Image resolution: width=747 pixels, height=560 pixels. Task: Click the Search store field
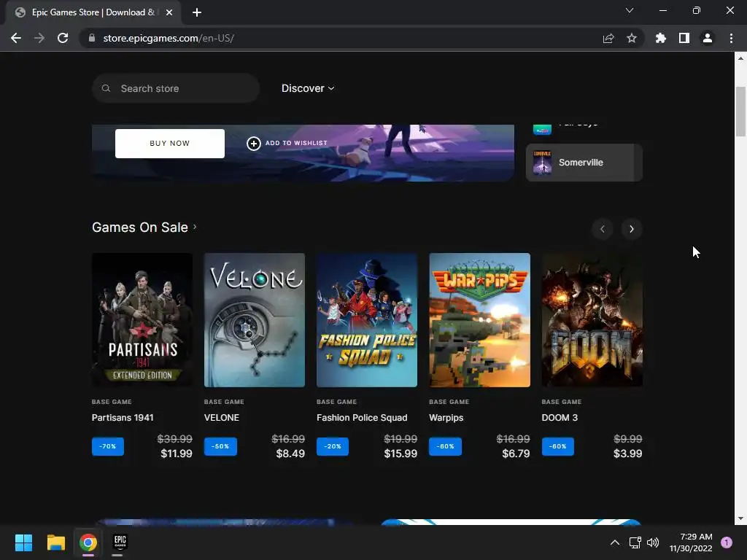[x=176, y=88]
